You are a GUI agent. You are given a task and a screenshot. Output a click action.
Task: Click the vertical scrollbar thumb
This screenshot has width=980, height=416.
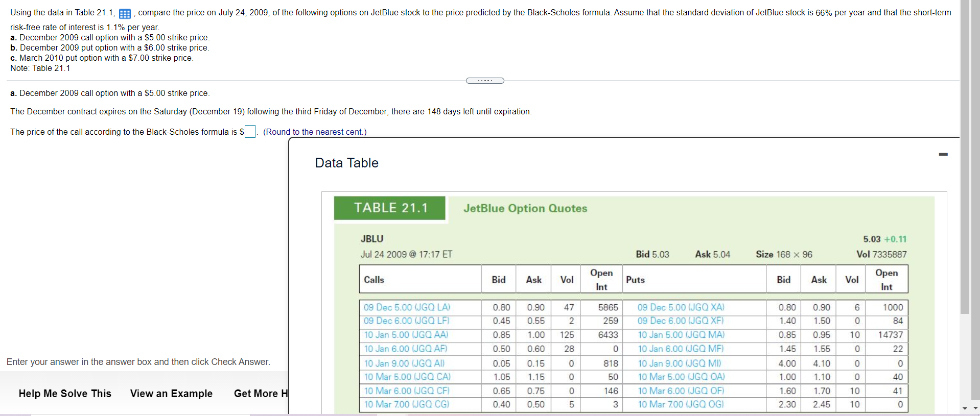click(965, 157)
